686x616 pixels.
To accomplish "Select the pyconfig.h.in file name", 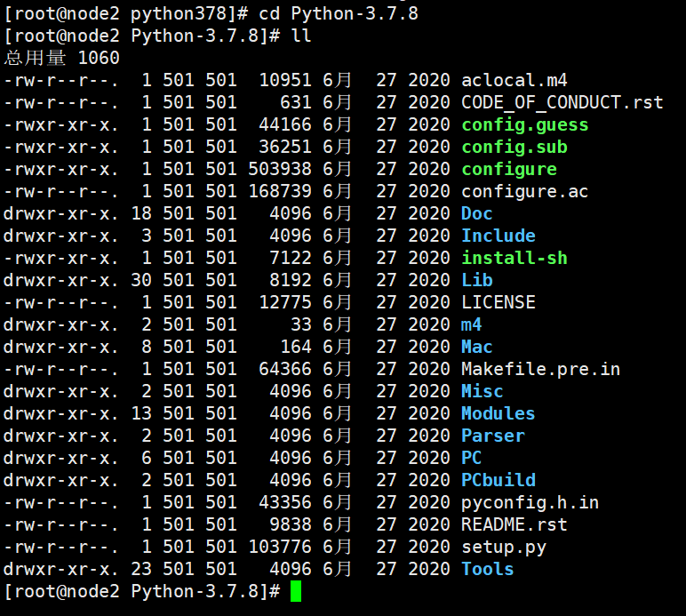I will tap(530, 503).
